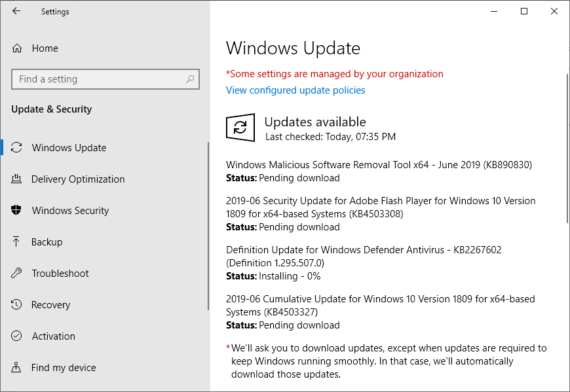This screenshot has width=570, height=392.
Task: Select Windows Update in the sidebar
Action: 69,148
